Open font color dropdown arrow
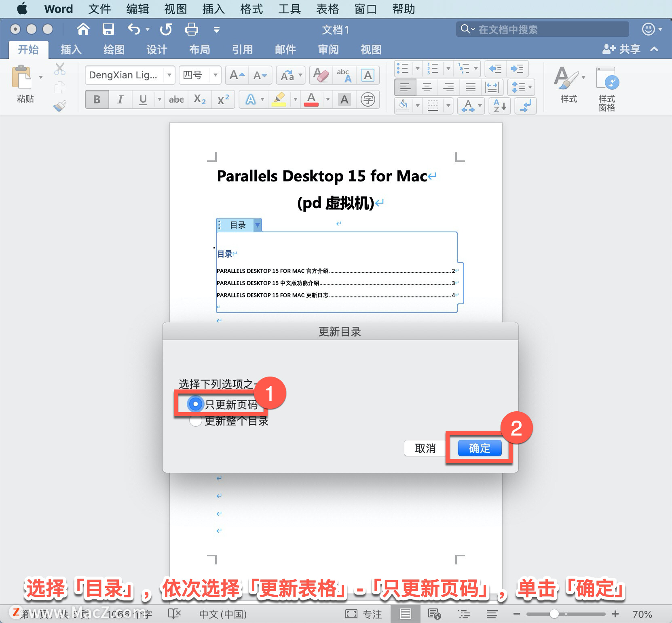This screenshot has width=672, height=623. [328, 99]
